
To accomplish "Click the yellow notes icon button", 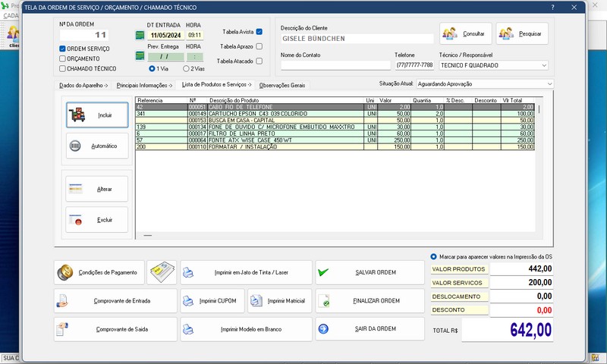I will point(162,272).
